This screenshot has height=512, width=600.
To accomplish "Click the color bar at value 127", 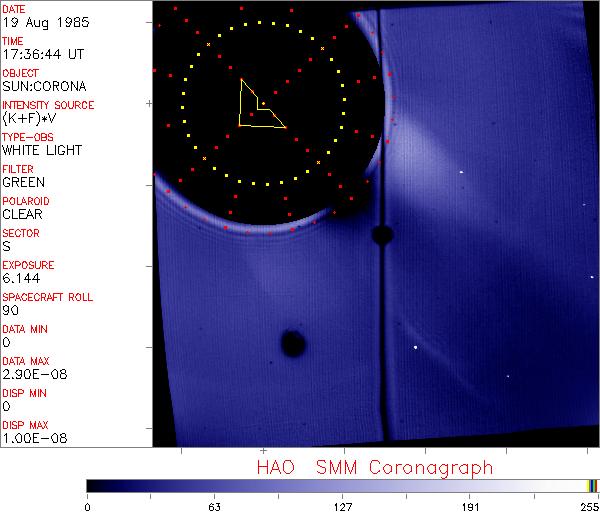I will tap(342, 486).
